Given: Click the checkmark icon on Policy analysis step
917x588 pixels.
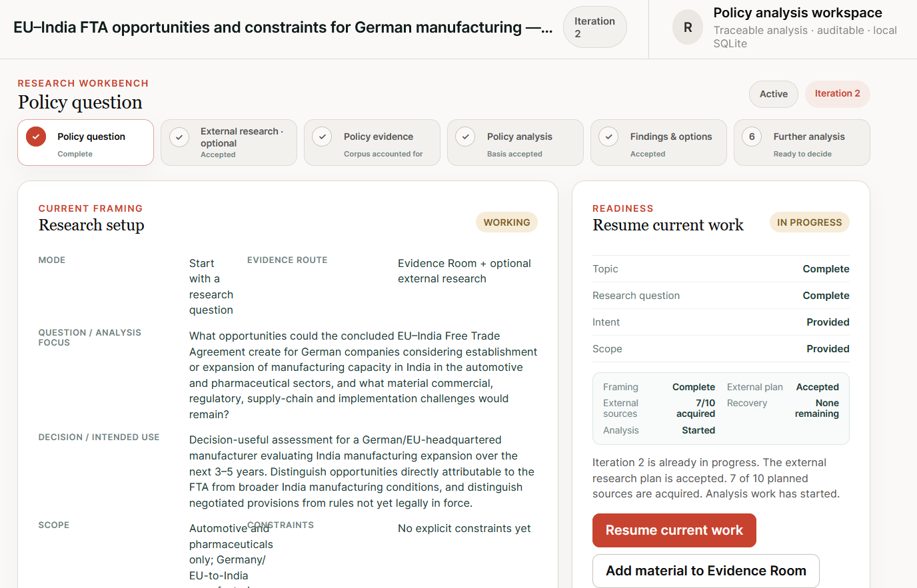Looking at the screenshot, I should [466, 137].
